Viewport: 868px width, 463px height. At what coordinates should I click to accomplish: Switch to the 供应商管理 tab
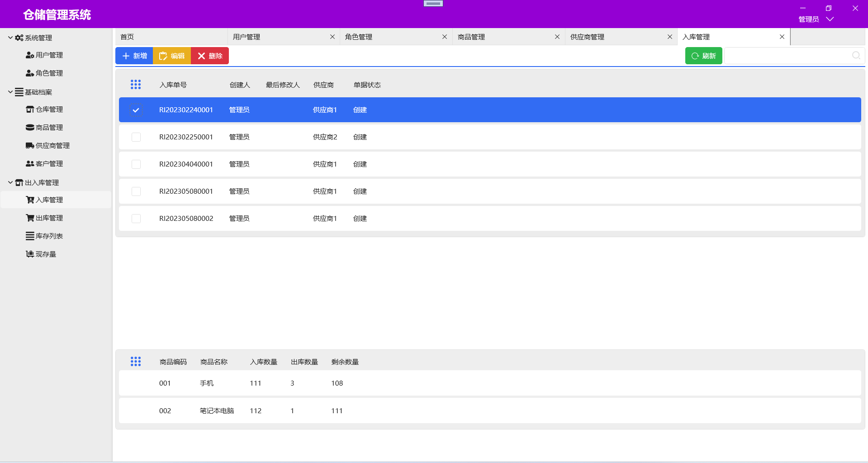point(621,37)
